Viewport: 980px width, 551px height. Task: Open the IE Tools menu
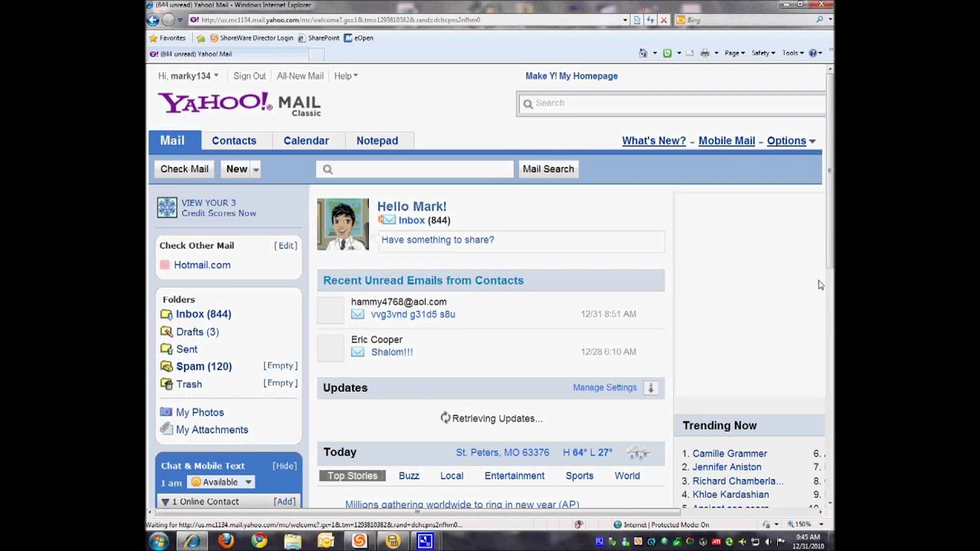(x=793, y=53)
